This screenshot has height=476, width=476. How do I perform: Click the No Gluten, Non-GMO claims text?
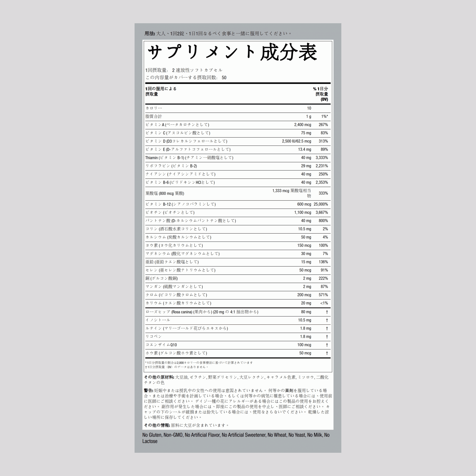click(x=236, y=438)
